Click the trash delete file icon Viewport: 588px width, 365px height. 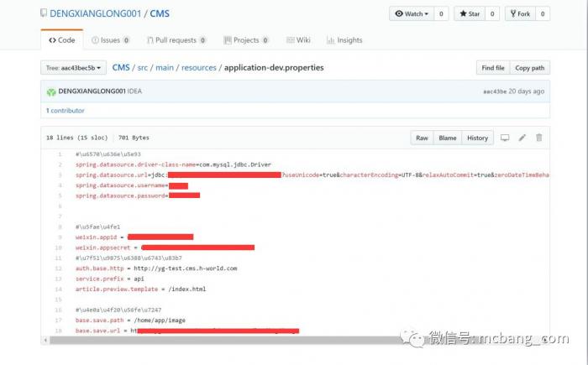click(x=538, y=138)
